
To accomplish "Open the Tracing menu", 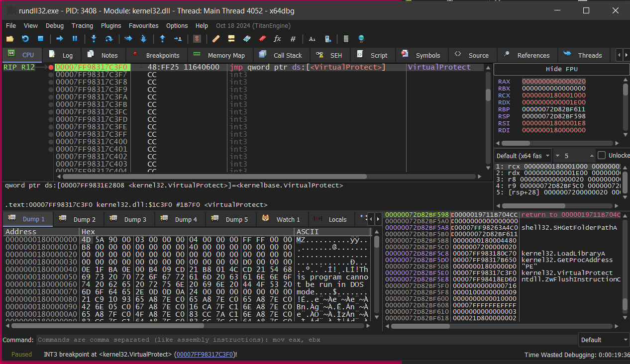I will coord(82,25).
